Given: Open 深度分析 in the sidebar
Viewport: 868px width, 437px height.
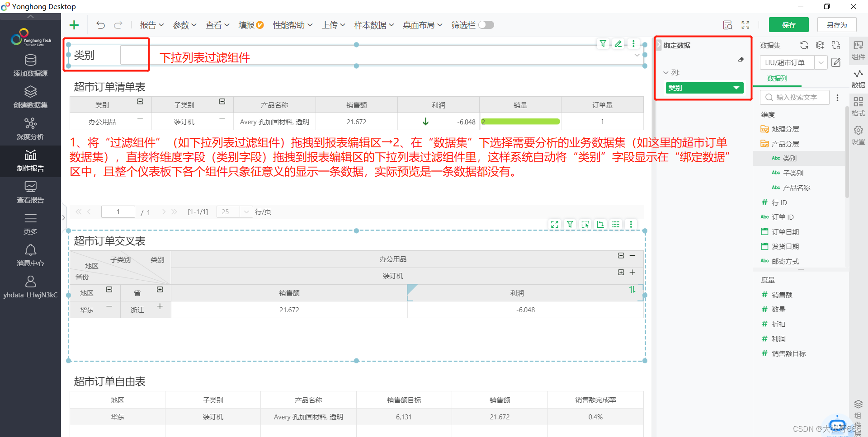Looking at the screenshot, I should pos(30,129).
